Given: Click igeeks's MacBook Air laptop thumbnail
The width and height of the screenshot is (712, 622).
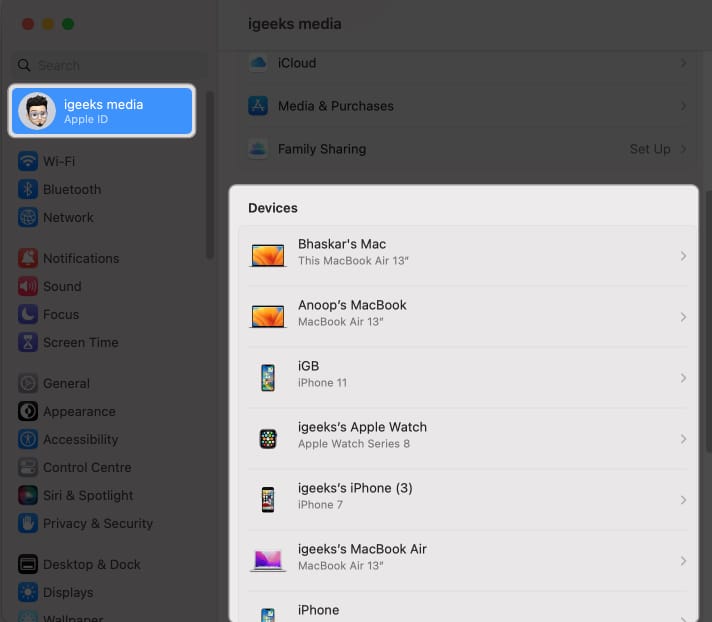Looking at the screenshot, I should [268, 560].
